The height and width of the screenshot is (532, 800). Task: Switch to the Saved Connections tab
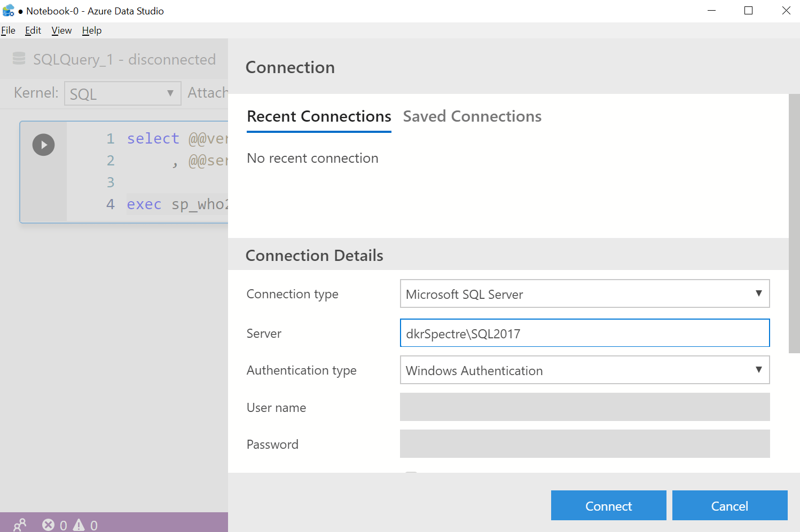[472, 116]
